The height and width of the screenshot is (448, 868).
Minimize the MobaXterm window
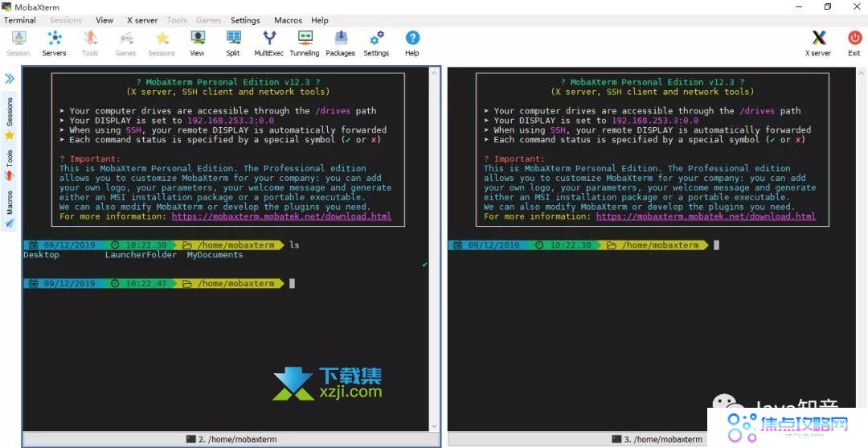pos(800,7)
